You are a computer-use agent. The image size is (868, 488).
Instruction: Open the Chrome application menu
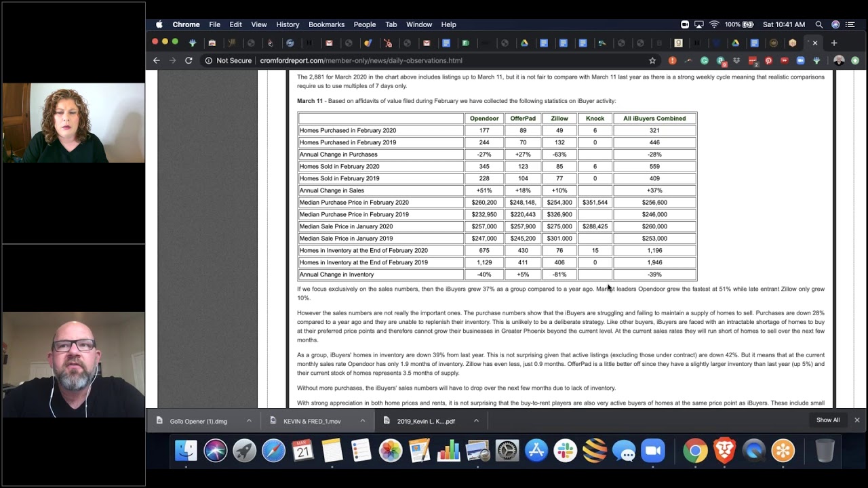(x=186, y=24)
